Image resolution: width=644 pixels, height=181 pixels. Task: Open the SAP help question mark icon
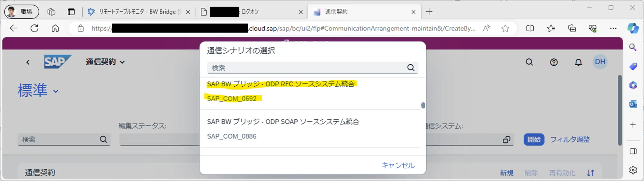554,62
